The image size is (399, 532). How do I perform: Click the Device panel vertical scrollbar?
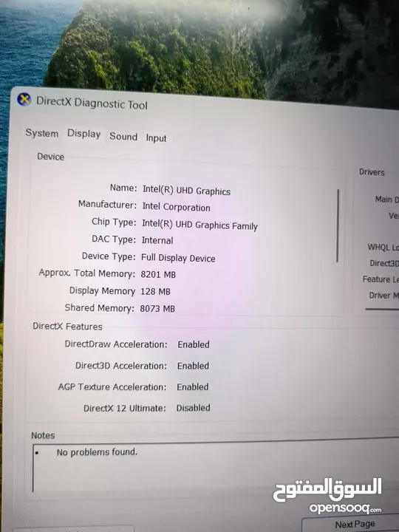pos(338,225)
